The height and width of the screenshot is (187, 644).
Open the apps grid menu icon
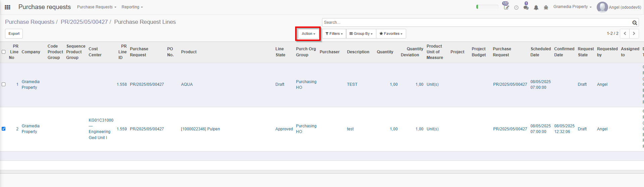[x=7, y=7]
